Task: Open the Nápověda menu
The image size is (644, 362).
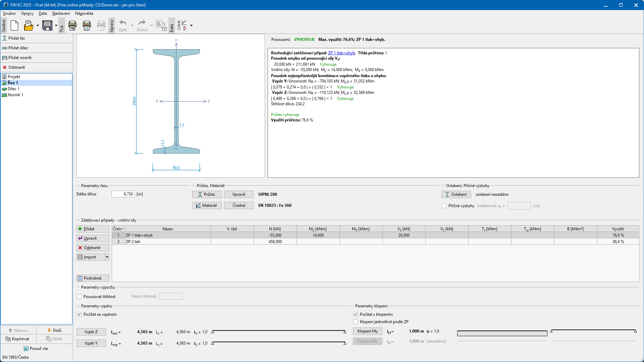Action: [x=84, y=13]
